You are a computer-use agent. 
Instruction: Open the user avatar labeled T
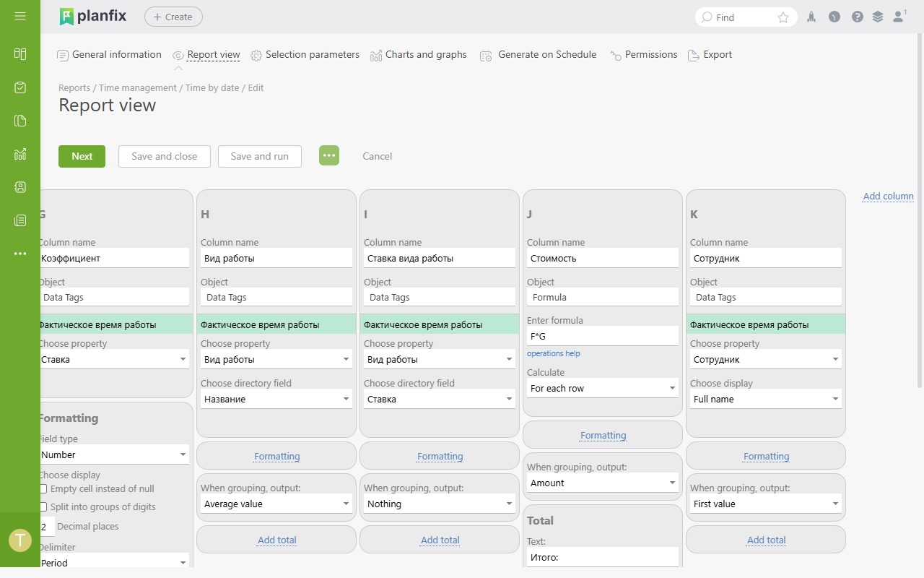tap(20, 540)
